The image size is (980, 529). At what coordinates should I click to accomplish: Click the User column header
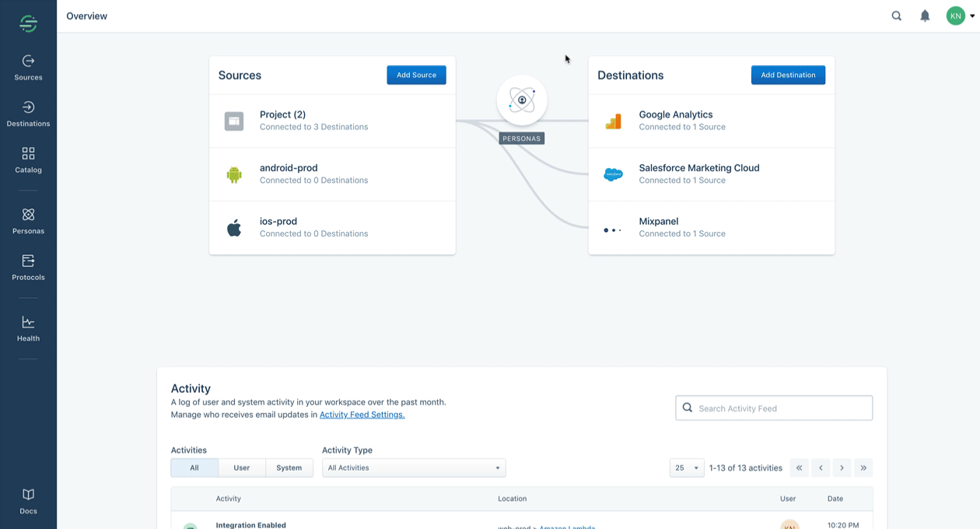click(788, 499)
